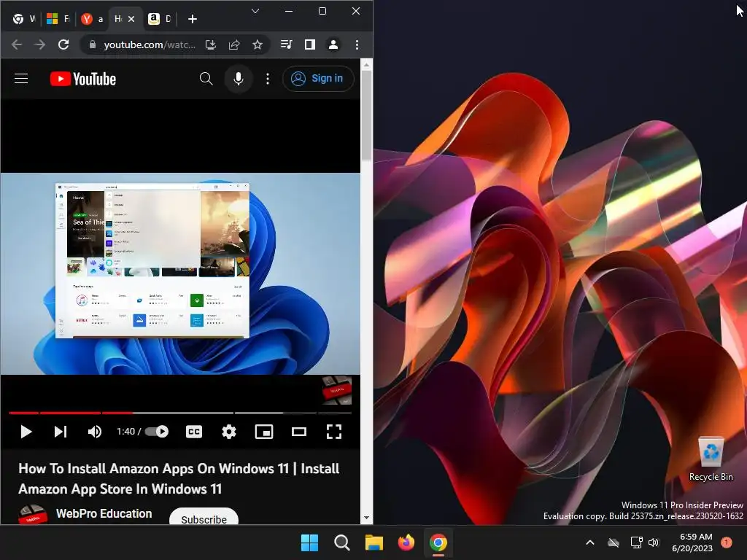
Task: Open the notification bell badge
Action: point(727,542)
